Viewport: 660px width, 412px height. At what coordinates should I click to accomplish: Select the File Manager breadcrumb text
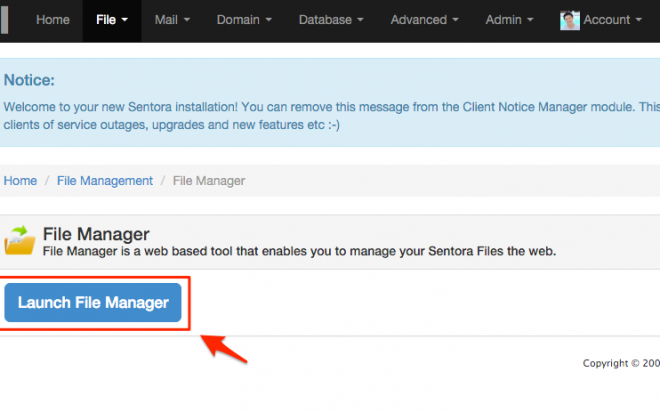[x=209, y=181]
